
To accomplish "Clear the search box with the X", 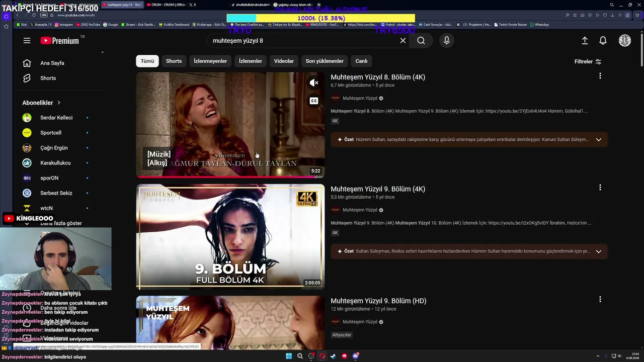I will (x=403, y=41).
